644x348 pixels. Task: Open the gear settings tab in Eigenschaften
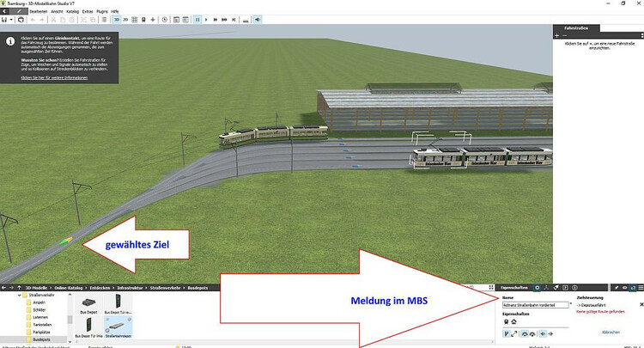click(x=537, y=288)
